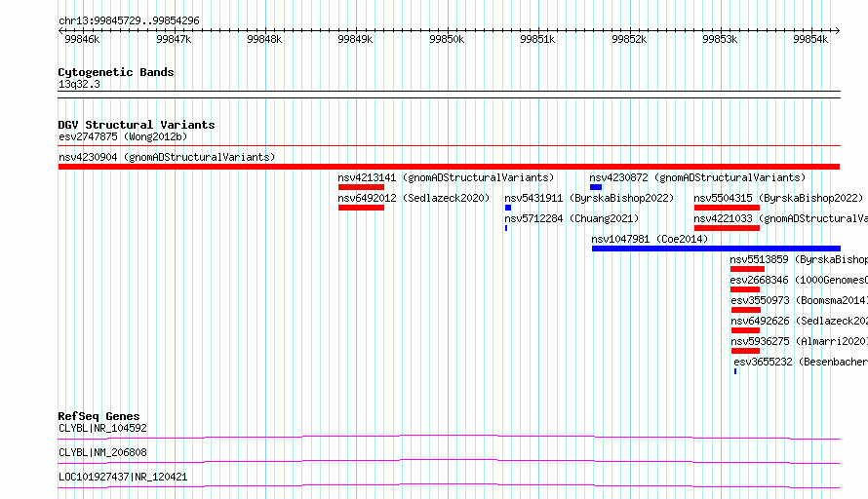Click the 99851k ruler tick label
The height and width of the screenshot is (499, 868).
point(537,39)
